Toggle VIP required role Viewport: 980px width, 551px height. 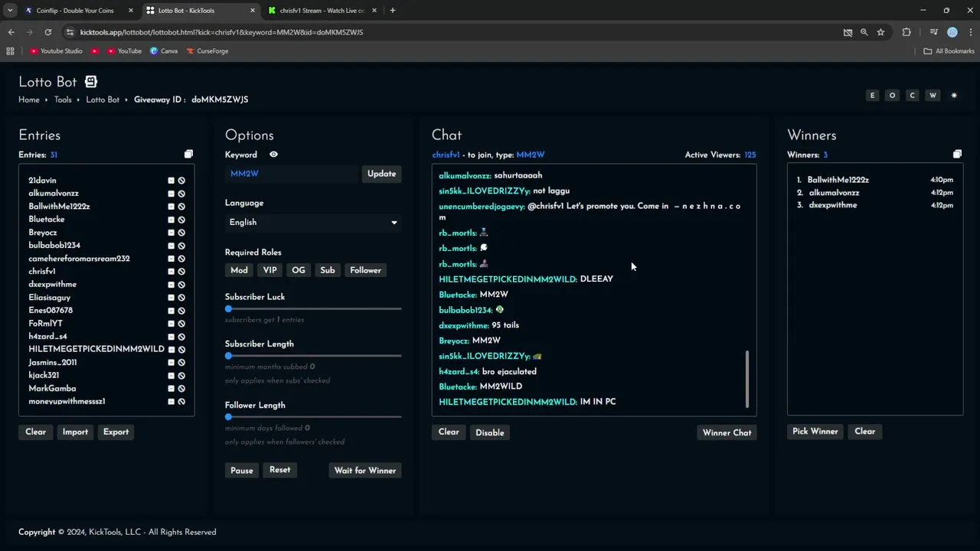tap(269, 270)
